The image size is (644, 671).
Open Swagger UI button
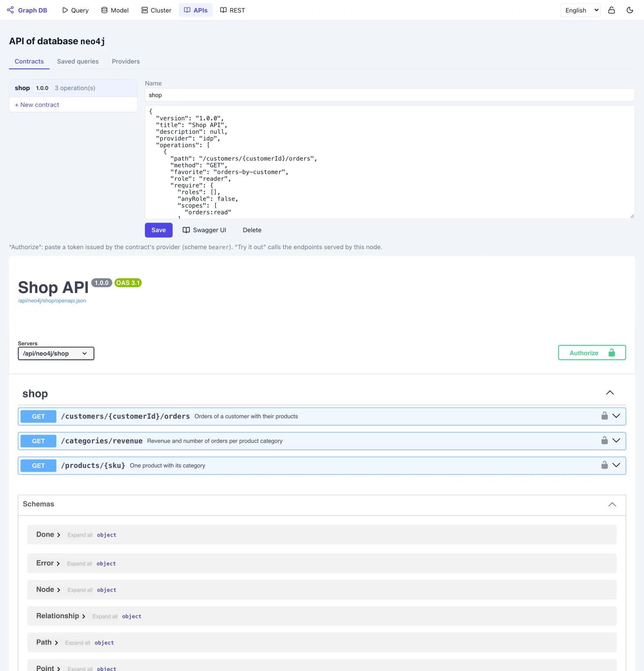click(204, 230)
